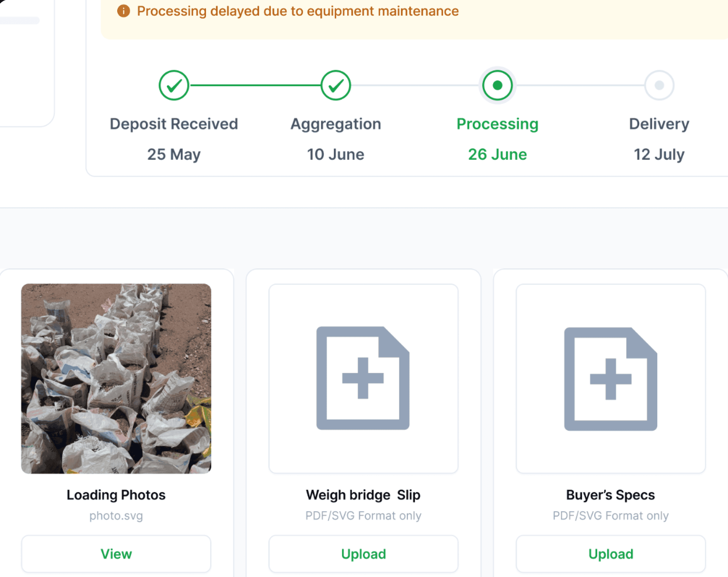Viewport: 728px width, 577px height.
Task: Click the Aggregation stage label
Action: coord(336,124)
